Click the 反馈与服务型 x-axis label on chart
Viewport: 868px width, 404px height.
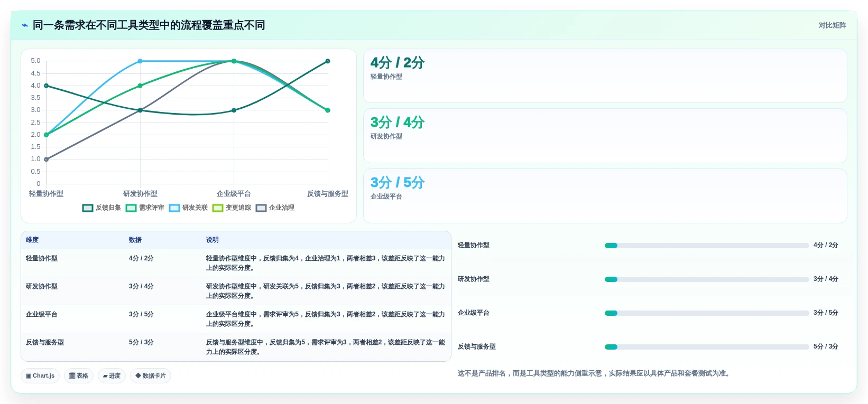pyautogui.click(x=328, y=194)
